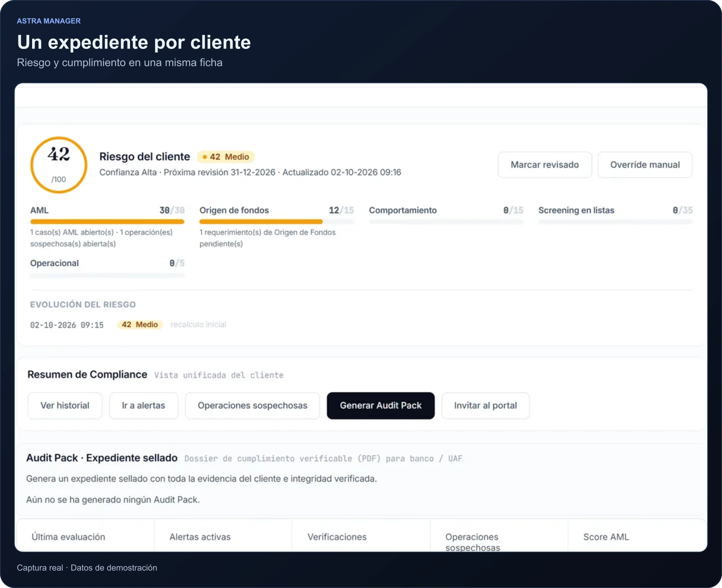
Task: Click the 'Dossier de cumplimiento verificable' caption
Action: (323, 459)
